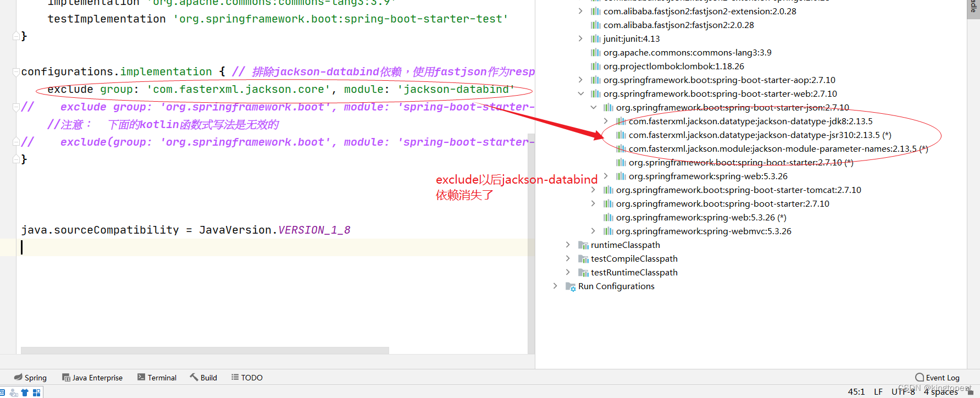This screenshot has width=980, height=398.
Task: Click the blue shirt icon at bottom left
Action: (x=25, y=393)
